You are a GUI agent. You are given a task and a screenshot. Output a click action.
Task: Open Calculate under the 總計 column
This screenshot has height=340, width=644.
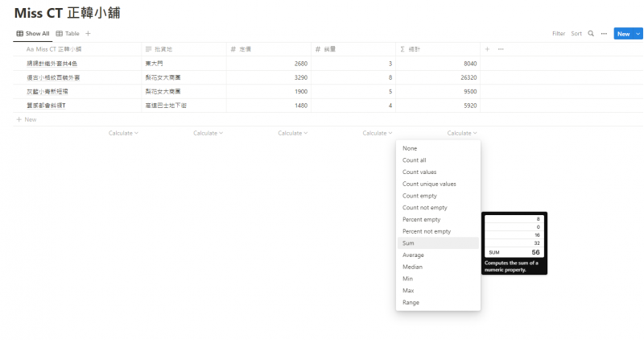coord(461,133)
